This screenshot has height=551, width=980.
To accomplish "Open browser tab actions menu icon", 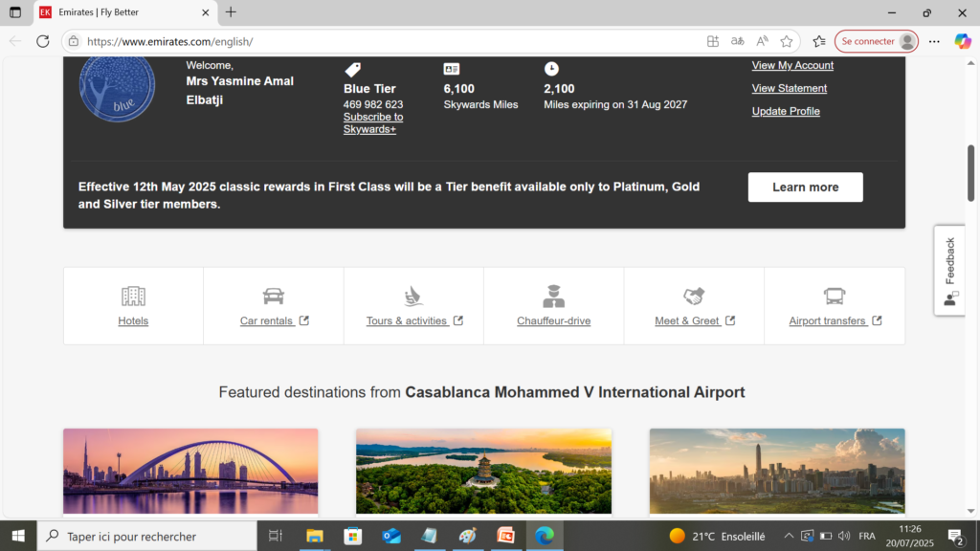I will 15,11.
